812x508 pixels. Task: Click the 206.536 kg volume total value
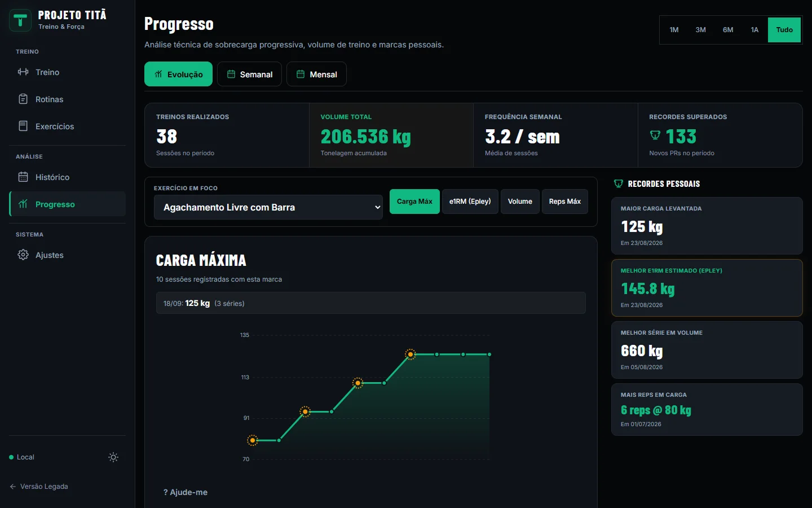365,137
